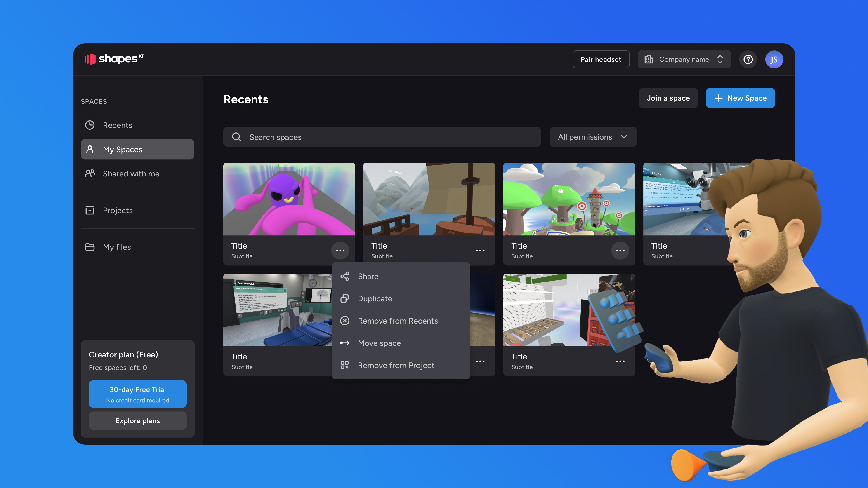Open Shared with me section
This screenshot has width=868, height=488.
(137, 174)
